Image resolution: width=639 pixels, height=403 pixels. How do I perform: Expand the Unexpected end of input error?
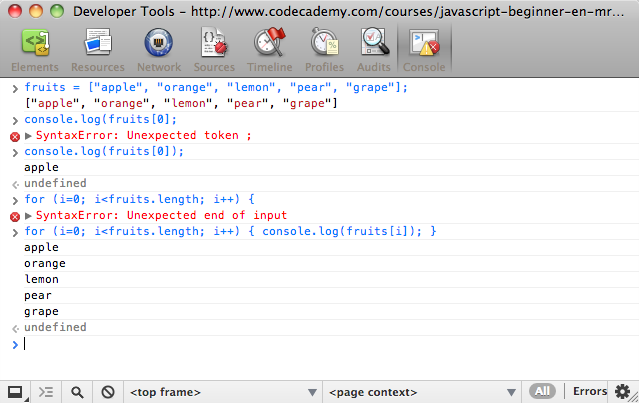(29, 215)
